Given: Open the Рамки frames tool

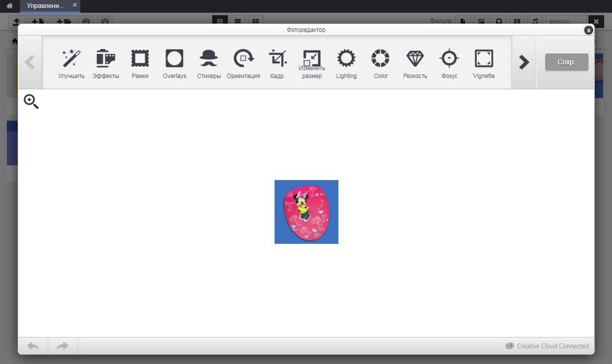Looking at the screenshot, I should (140, 64).
